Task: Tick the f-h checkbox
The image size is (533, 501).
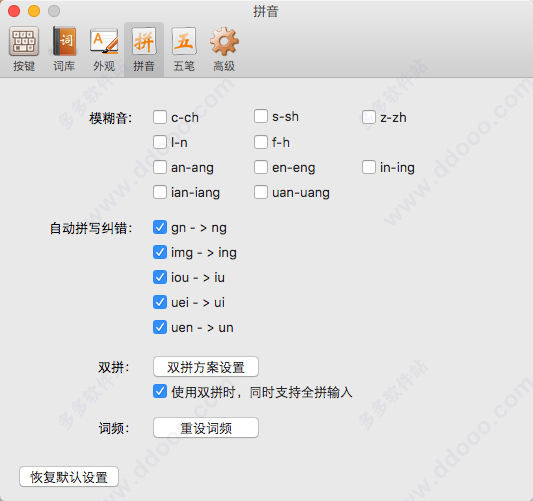Action: click(261, 142)
